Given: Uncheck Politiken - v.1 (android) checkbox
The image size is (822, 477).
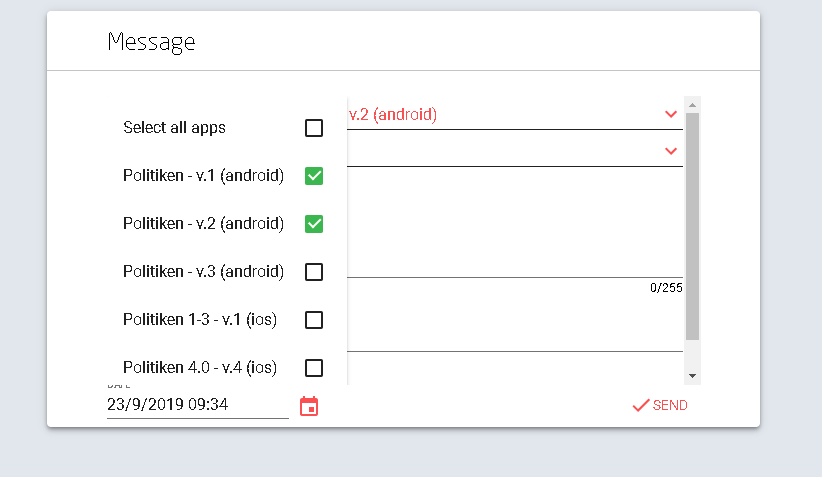Looking at the screenshot, I should pos(314,176).
